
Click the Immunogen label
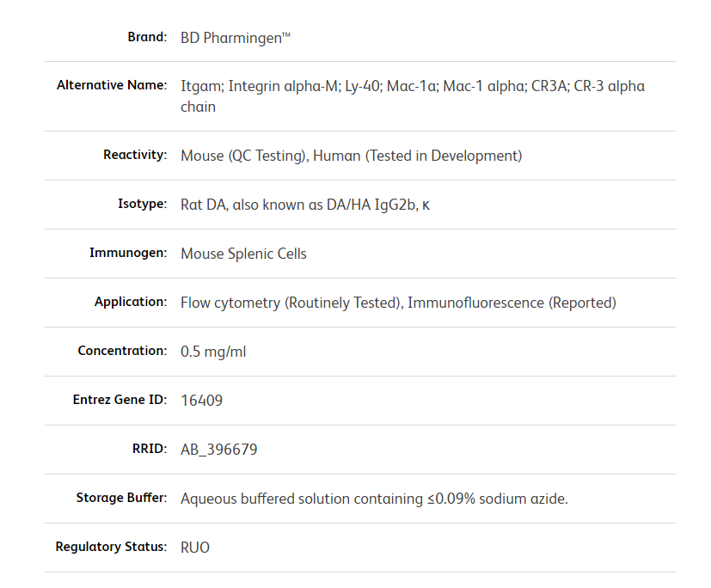point(128,253)
